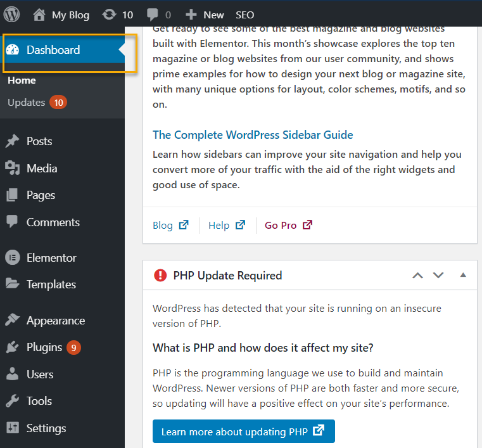
Task: Click the Elementor circle logo icon
Action: [13, 257]
